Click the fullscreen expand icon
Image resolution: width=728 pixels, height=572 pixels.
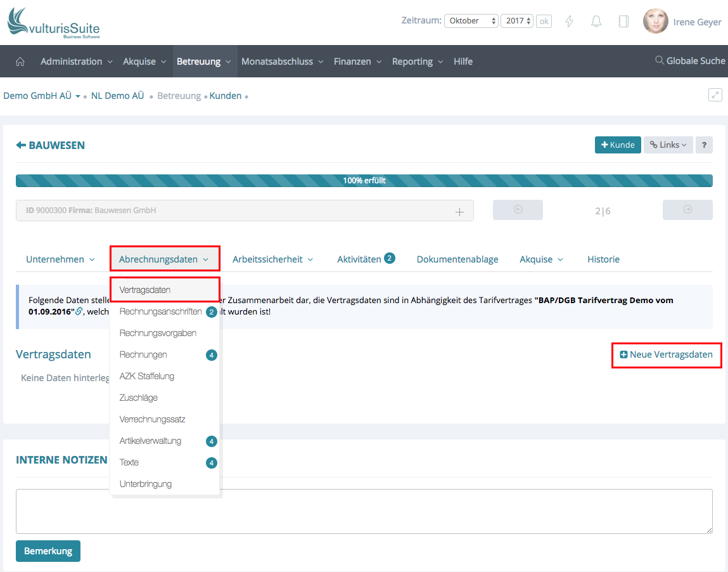[x=715, y=95]
